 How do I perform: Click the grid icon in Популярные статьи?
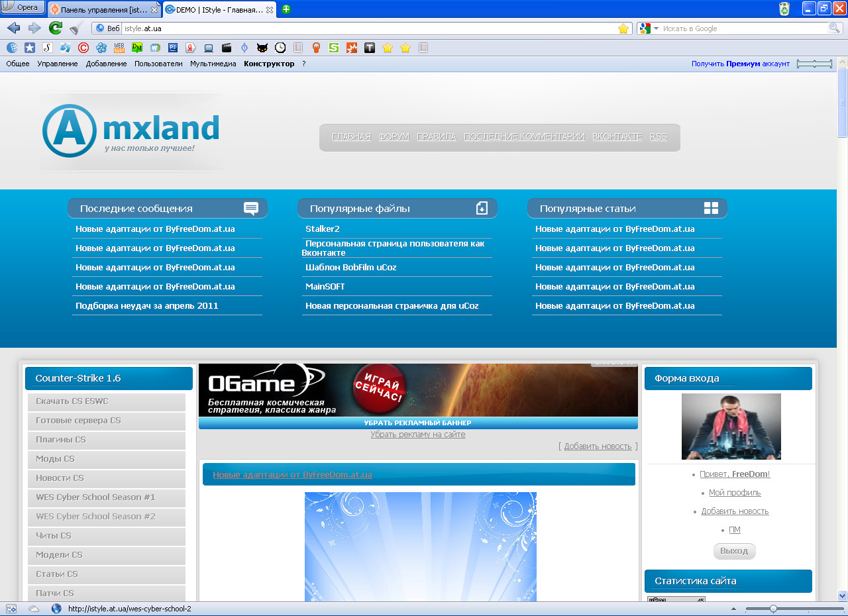[x=711, y=208]
